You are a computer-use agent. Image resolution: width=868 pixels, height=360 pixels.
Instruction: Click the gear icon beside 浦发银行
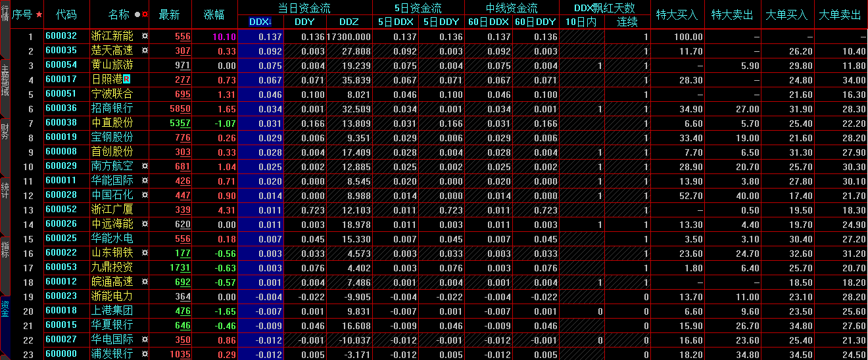[145, 354]
